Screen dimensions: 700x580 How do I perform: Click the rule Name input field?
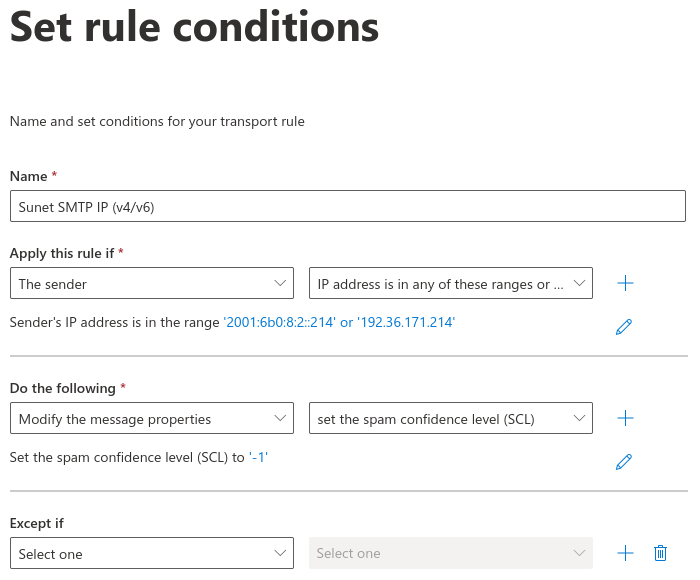[348, 206]
